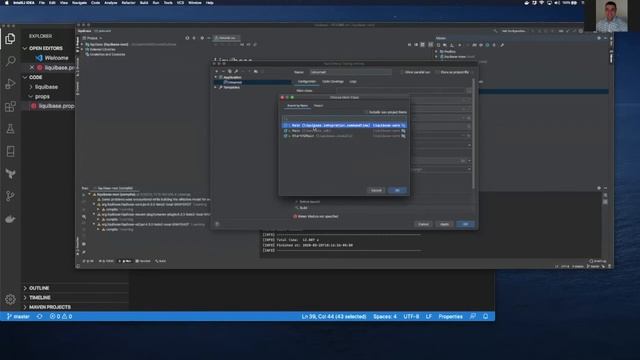
Task: Open the Run and Debug activity icon
Action: coord(10,84)
